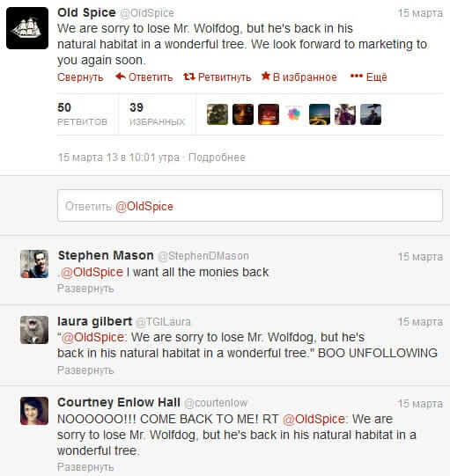Expand Courtney Enlow Hall's tweet
The image size is (450, 476).
(x=85, y=467)
